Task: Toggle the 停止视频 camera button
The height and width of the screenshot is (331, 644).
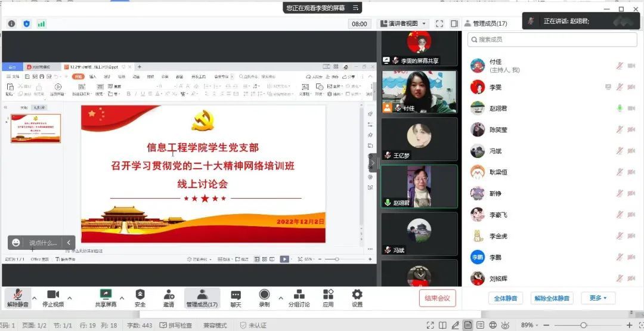Action: pyautogui.click(x=53, y=295)
